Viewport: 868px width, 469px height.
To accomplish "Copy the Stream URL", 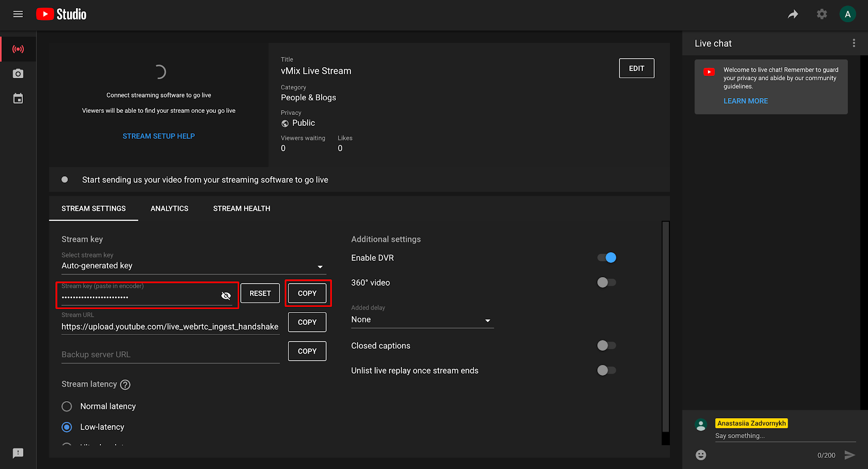I will (307, 322).
